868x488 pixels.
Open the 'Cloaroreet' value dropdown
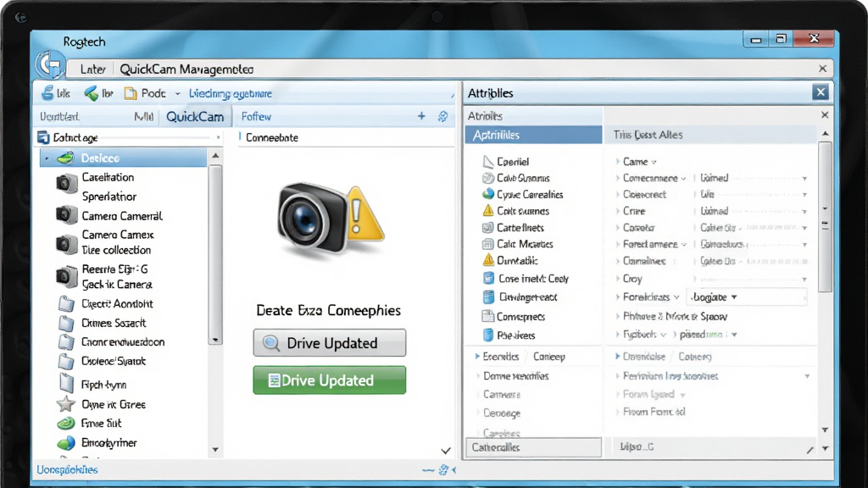[804, 195]
